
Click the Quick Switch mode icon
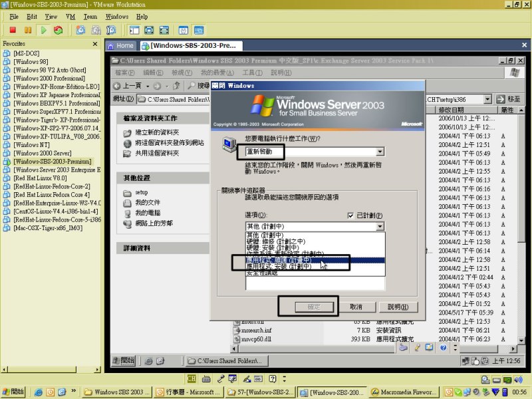164,30
